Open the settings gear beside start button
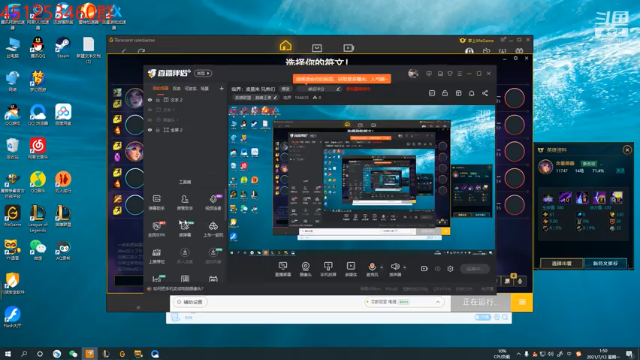 coord(450,269)
